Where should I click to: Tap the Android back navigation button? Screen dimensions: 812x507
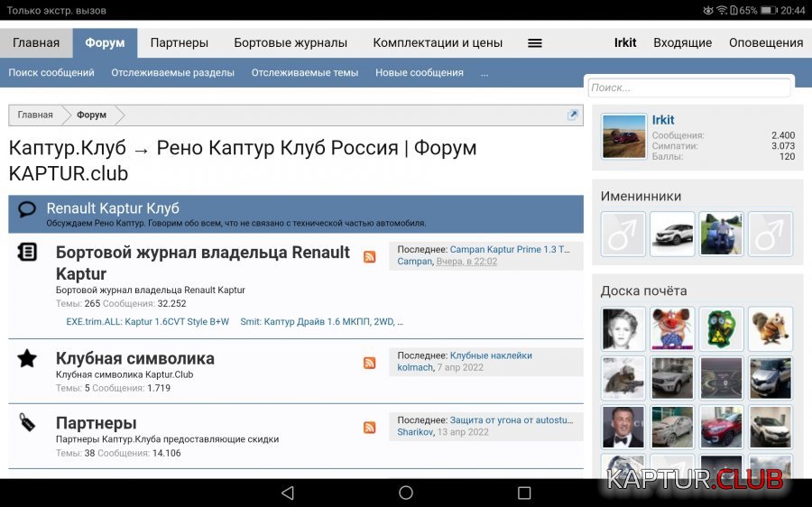tap(288, 493)
